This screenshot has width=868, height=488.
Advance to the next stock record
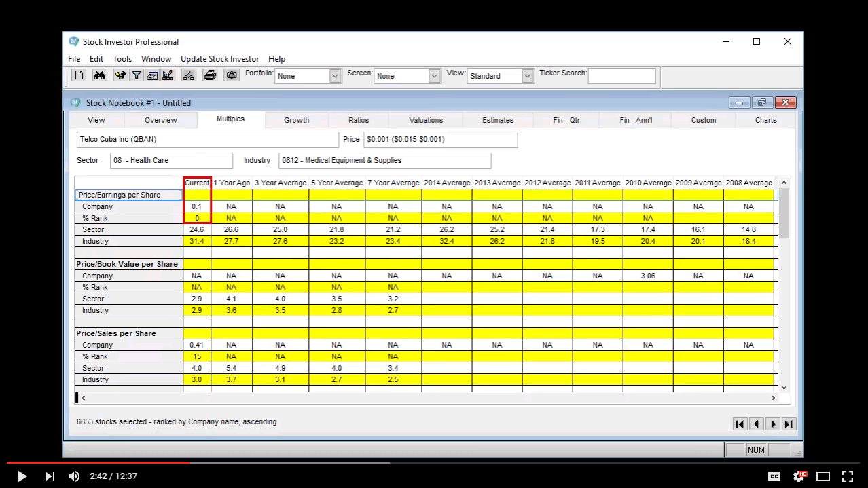(x=773, y=424)
